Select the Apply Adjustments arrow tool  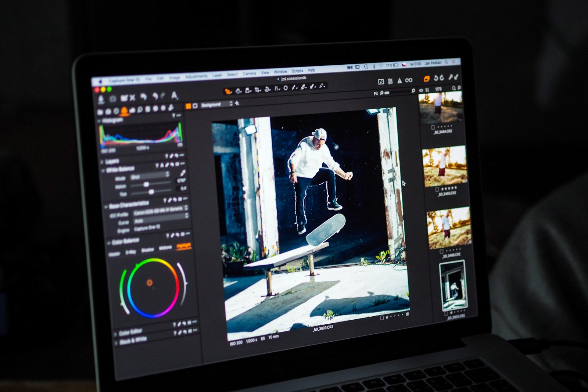[x=312, y=86]
